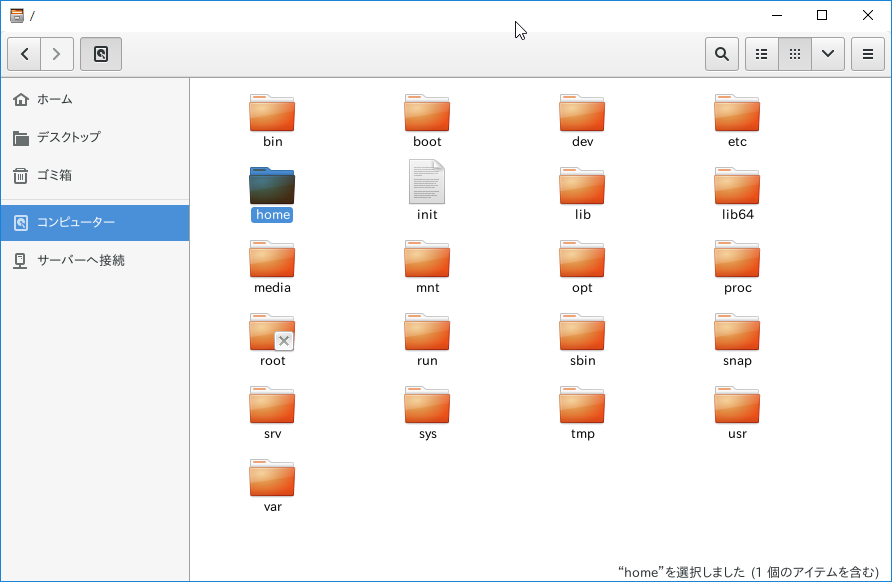Switch to list view
Screen dimensions: 892x582
tap(762, 54)
